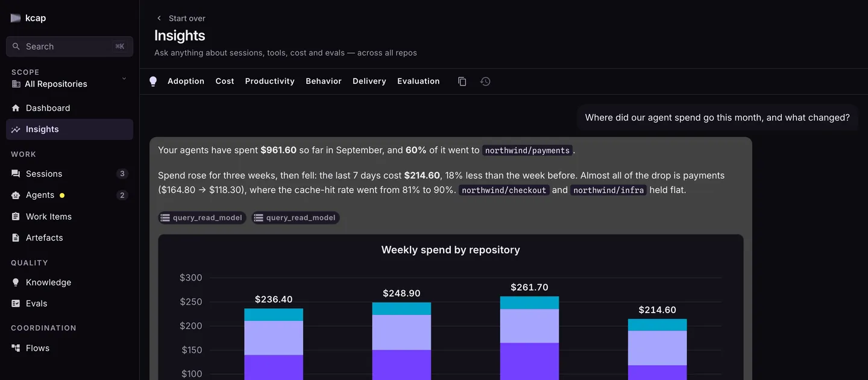Click the Weekly spend by repository title
868x380 pixels.
coord(451,250)
